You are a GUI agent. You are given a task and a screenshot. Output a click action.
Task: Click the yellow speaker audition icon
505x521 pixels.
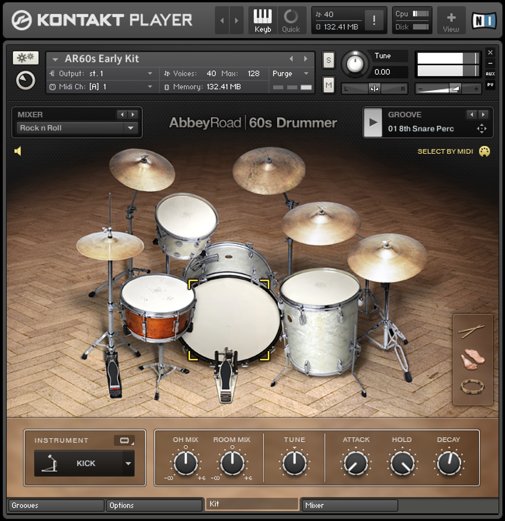click(x=18, y=151)
